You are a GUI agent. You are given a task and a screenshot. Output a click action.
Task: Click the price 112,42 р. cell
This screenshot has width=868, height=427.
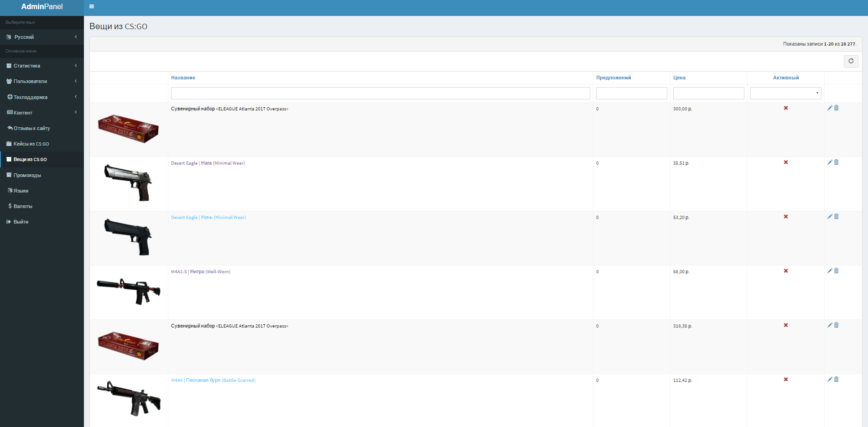[x=682, y=380]
